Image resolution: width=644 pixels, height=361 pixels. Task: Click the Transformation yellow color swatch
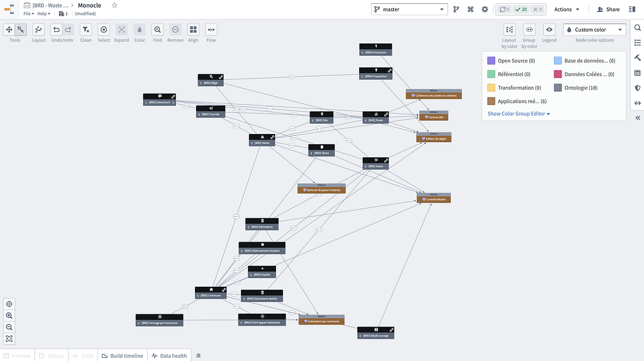(491, 88)
